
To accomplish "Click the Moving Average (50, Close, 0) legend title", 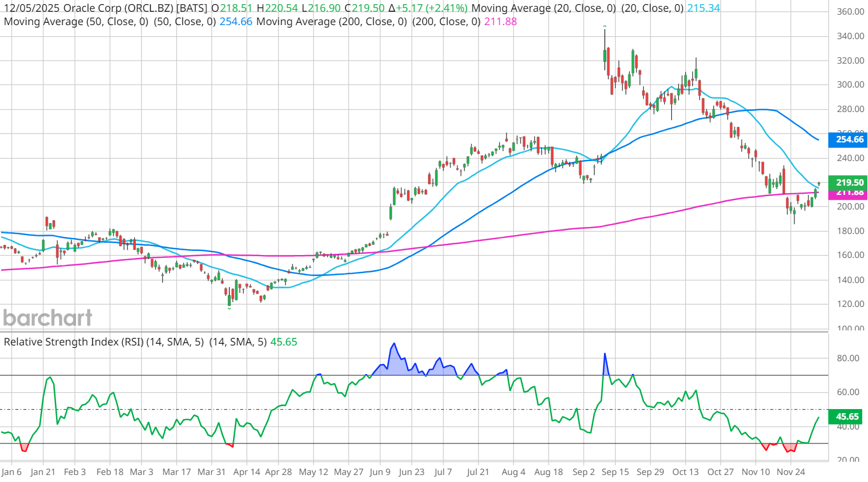I will [x=76, y=22].
